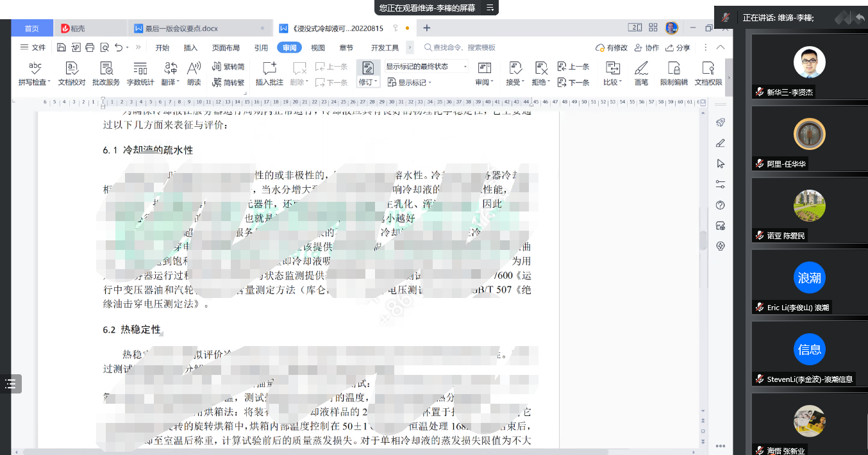
Task: Open the 有修改 cloud sync status
Action: tap(611, 47)
